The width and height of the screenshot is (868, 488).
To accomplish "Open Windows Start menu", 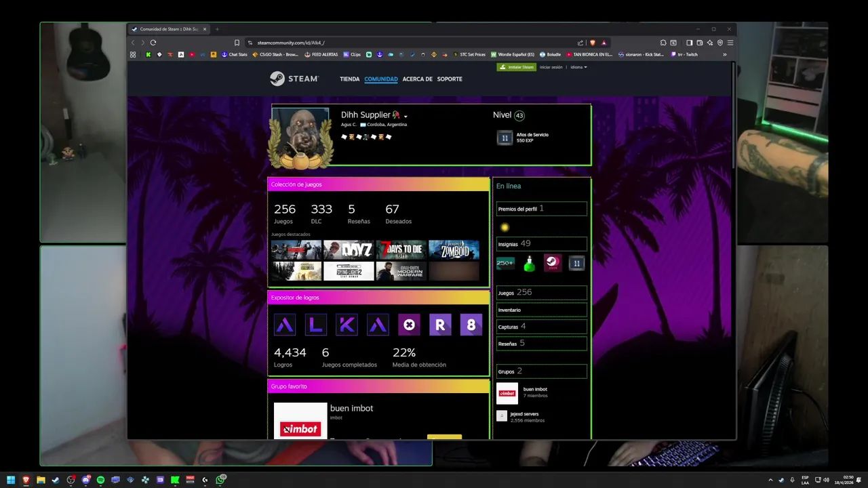I will tap(11, 480).
